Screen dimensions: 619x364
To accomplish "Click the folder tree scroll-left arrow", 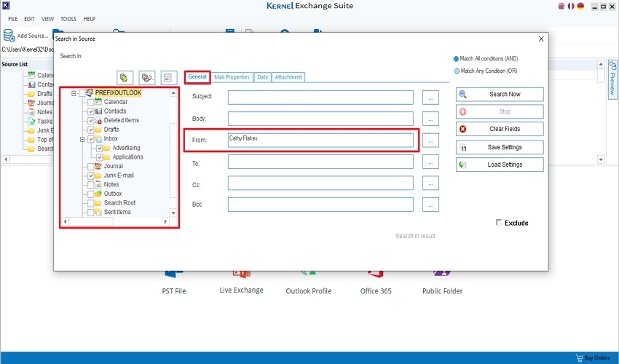I will click(66, 221).
